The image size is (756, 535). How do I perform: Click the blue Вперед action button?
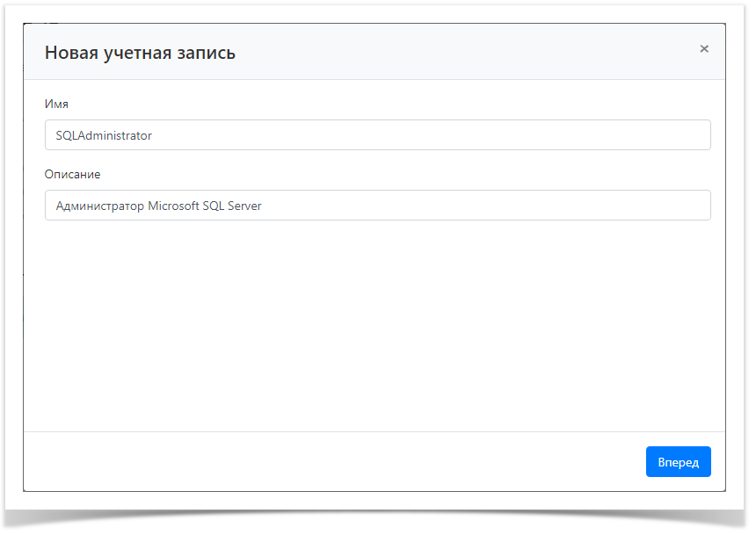click(x=678, y=461)
